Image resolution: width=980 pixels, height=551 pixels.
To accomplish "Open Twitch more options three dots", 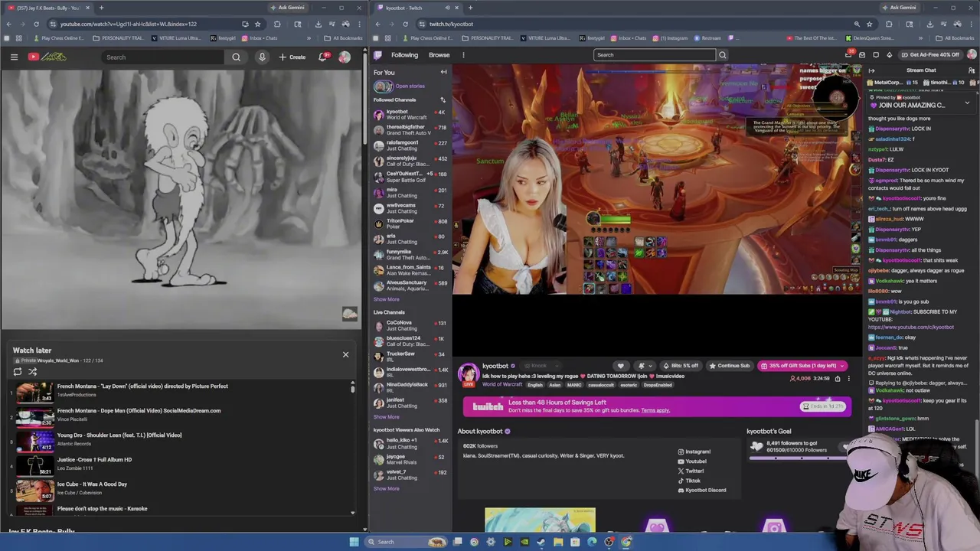I will click(x=463, y=55).
